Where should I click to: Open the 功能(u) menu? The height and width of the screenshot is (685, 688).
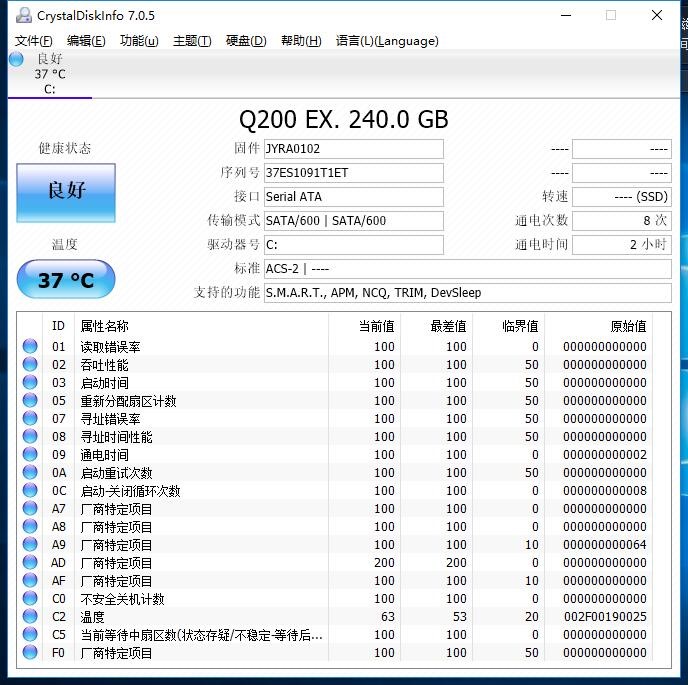(x=139, y=41)
